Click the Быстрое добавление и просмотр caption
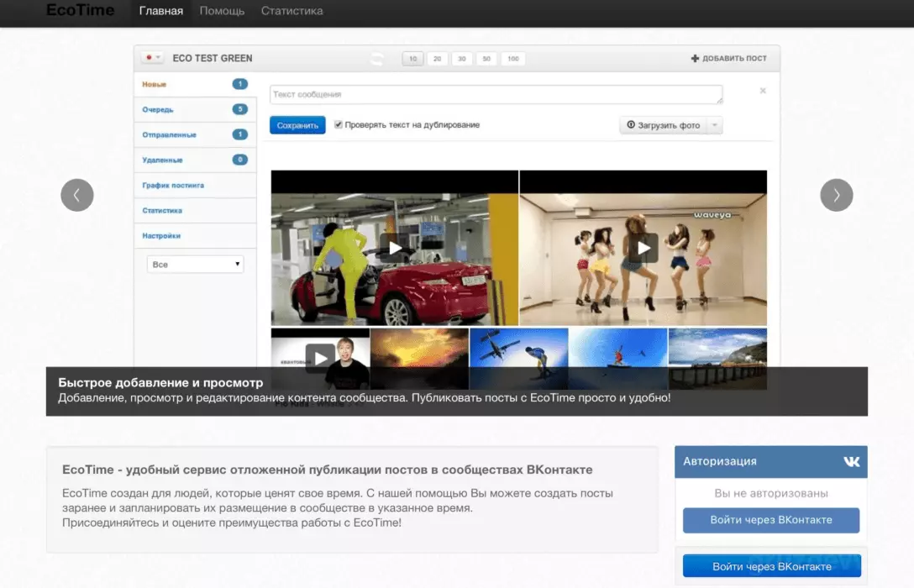The image size is (914, 588). [160, 382]
